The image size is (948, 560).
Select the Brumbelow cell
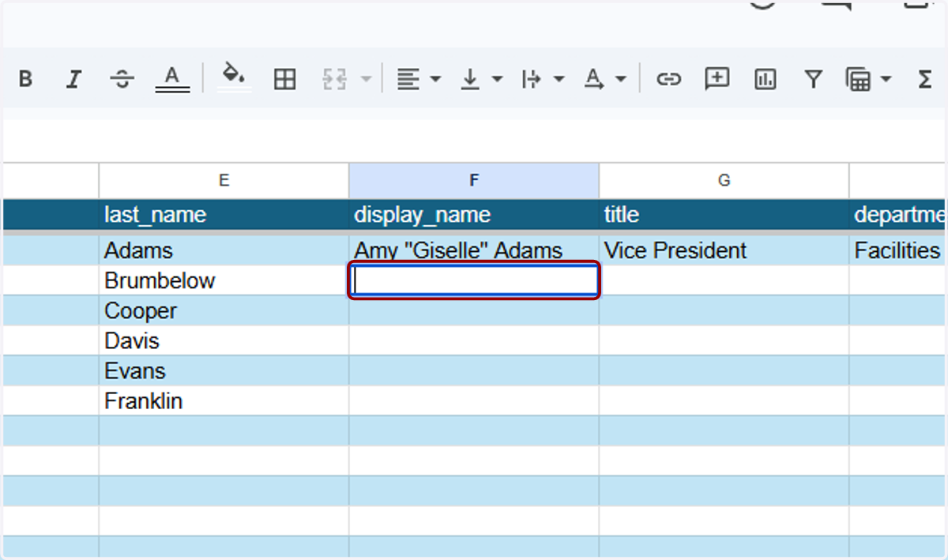click(224, 281)
